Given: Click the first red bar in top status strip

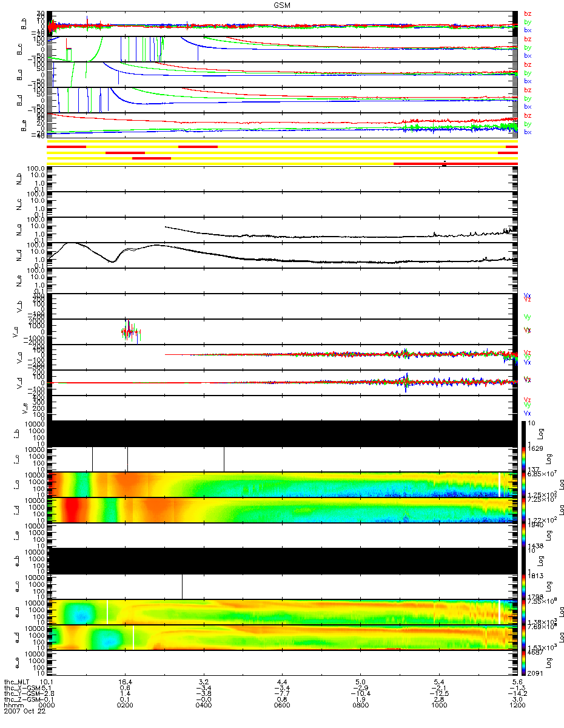Looking at the screenshot, I should click(x=66, y=147).
